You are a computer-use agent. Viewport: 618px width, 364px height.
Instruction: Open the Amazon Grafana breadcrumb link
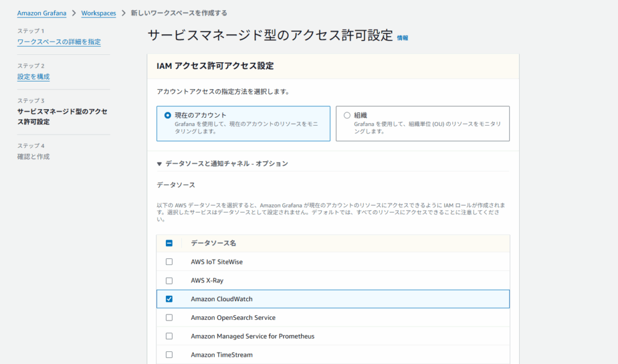(x=42, y=13)
